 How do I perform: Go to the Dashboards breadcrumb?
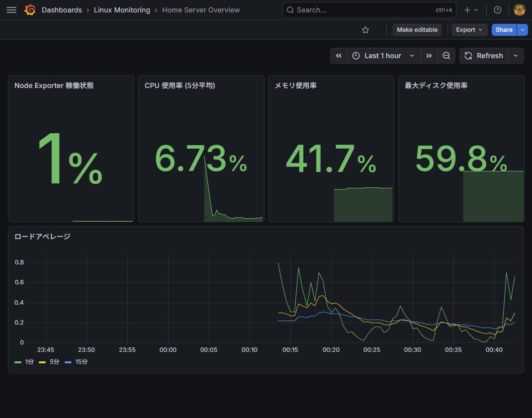(62, 10)
